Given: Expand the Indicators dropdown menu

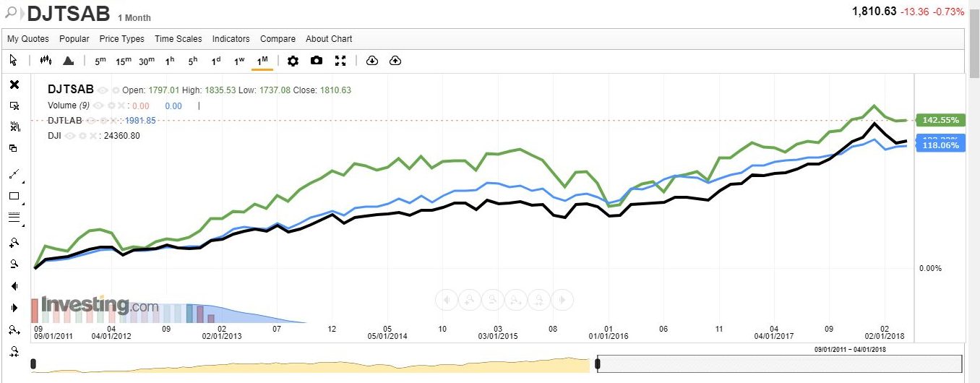Looking at the screenshot, I should [x=231, y=39].
